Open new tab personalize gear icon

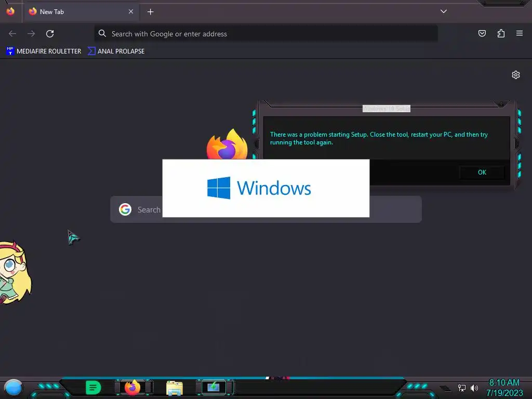pyautogui.click(x=516, y=75)
